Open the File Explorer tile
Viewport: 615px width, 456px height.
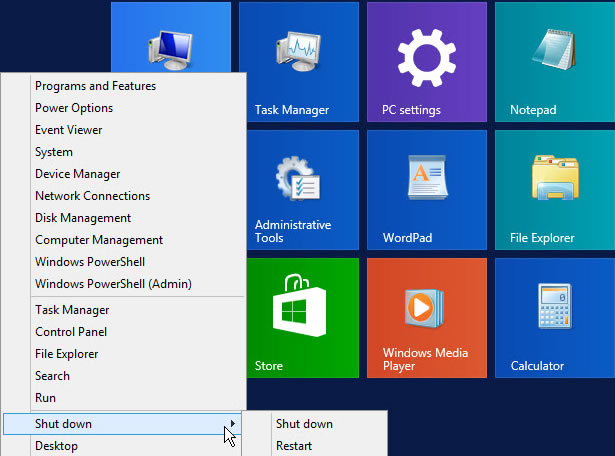(x=555, y=190)
